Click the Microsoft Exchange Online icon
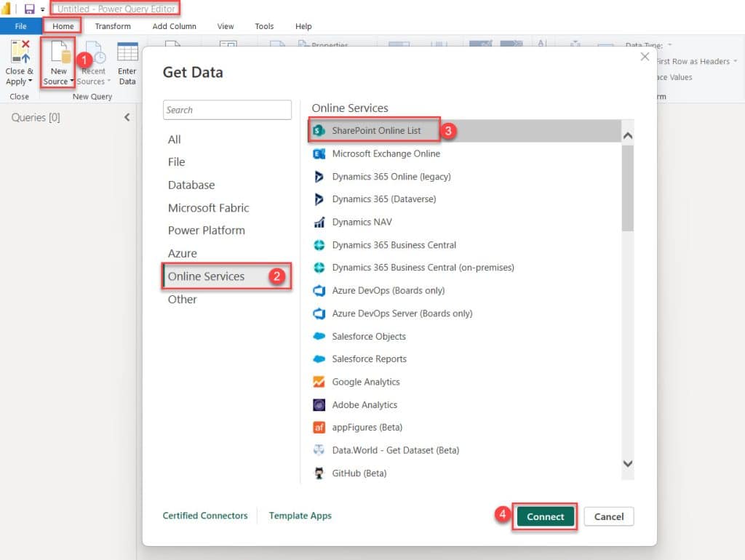Viewport: 745px width, 560px height. pos(319,153)
